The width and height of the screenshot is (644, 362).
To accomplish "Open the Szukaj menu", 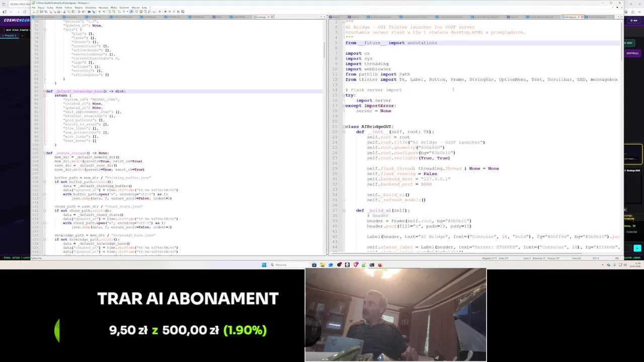I will click(50, 8).
